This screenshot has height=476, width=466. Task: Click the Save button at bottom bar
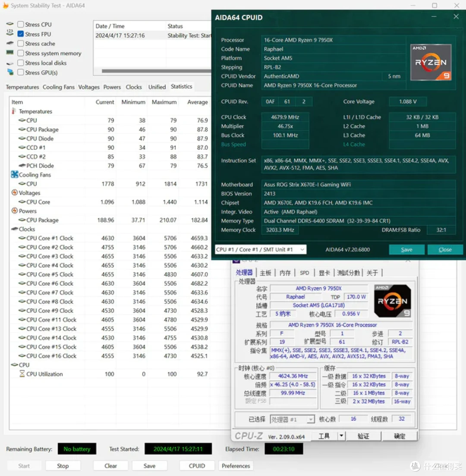149,466
